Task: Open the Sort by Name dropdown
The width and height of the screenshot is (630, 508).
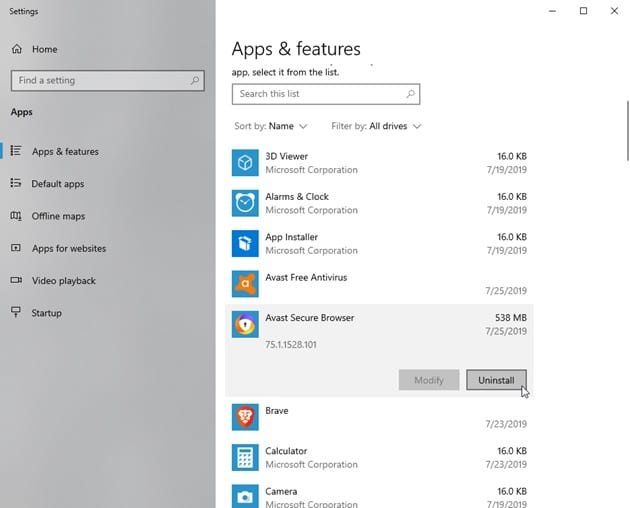Action: pyautogui.click(x=271, y=126)
